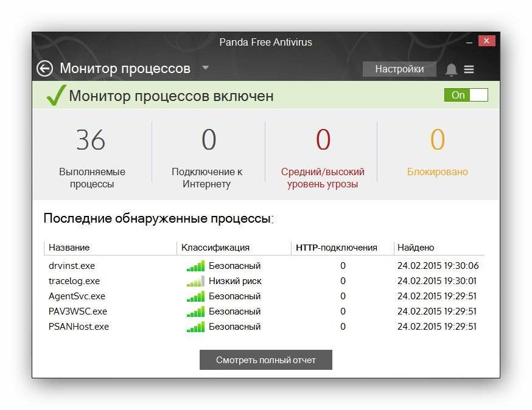532x410 pixels.
Task: Minimize the Panda Free Antivirus window
Action: [x=469, y=42]
